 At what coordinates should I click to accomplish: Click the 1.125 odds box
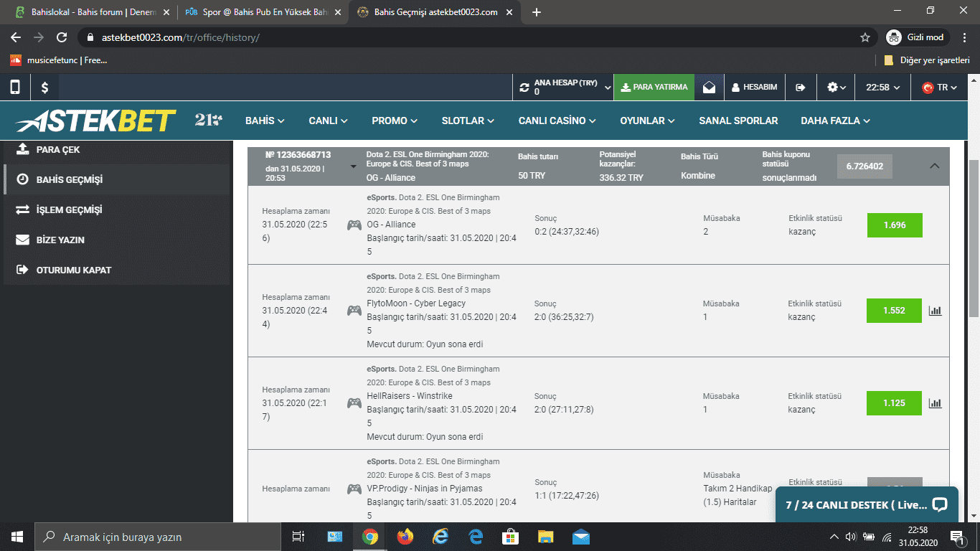(x=895, y=403)
